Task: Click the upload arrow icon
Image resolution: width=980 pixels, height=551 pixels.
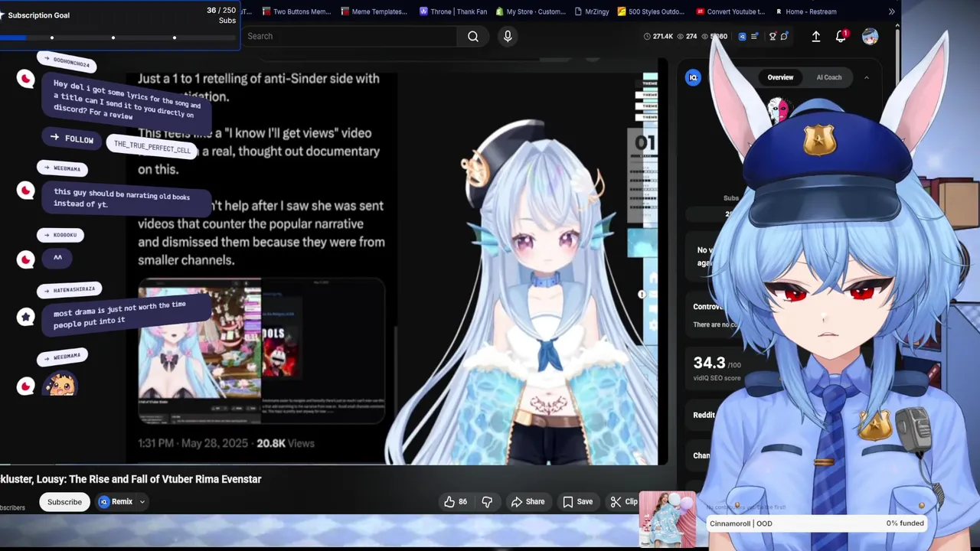Action: [x=816, y=36]
